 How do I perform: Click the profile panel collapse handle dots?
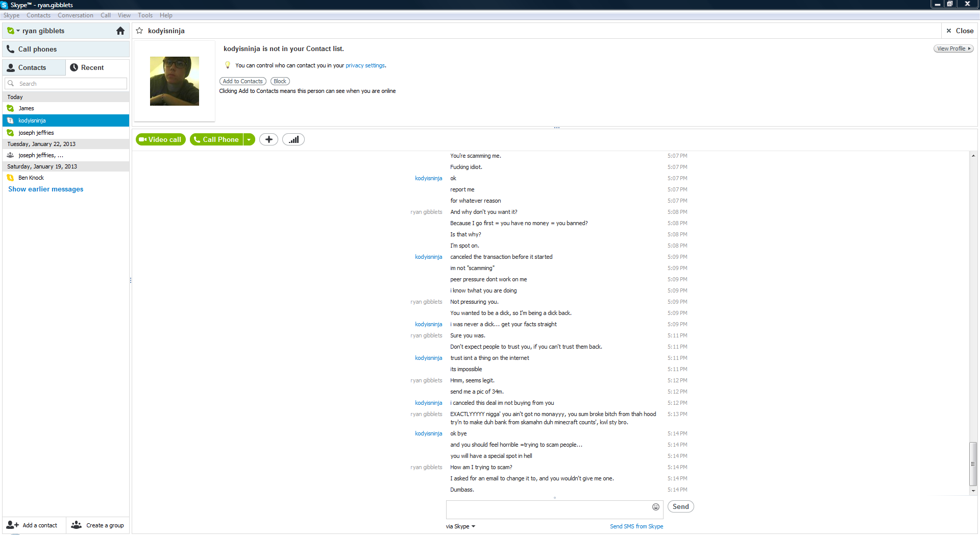557,128
